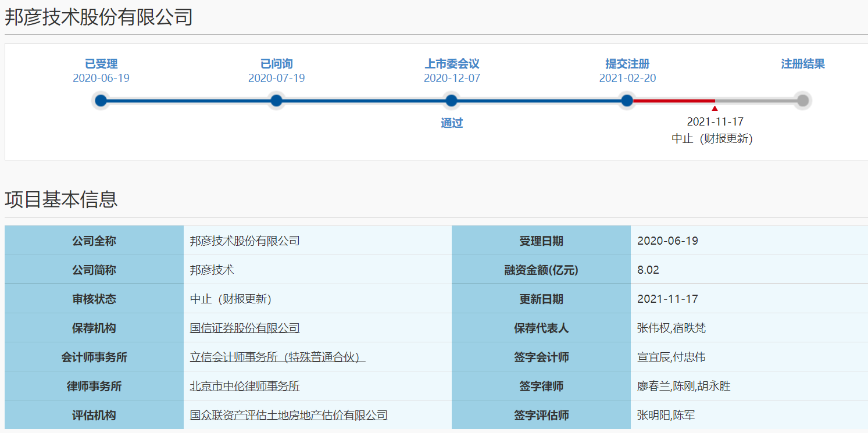Open the 国众联资产评估土地房地产估价有限公司 link

288,415
